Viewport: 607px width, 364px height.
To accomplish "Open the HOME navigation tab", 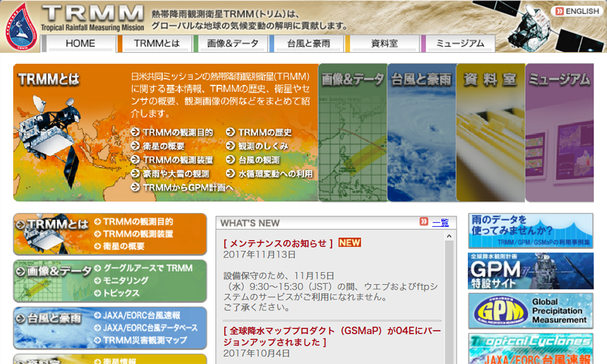I will 80,43.
